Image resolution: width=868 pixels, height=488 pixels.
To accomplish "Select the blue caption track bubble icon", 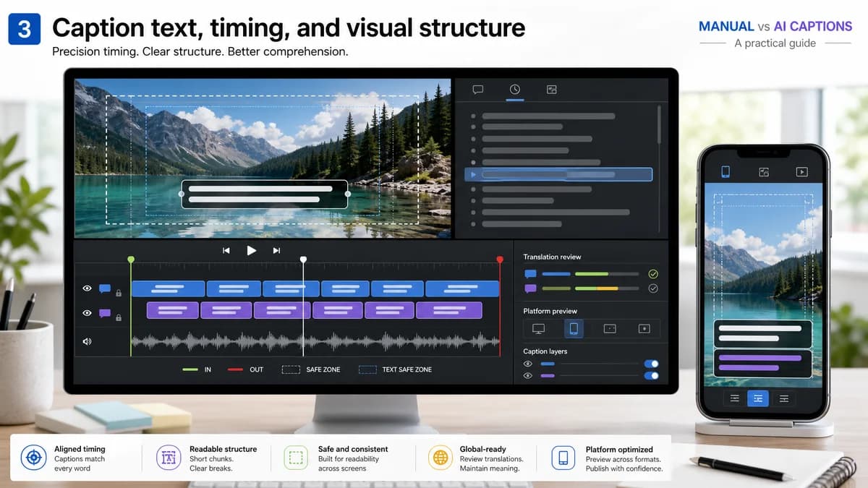I will click(105, 289).
